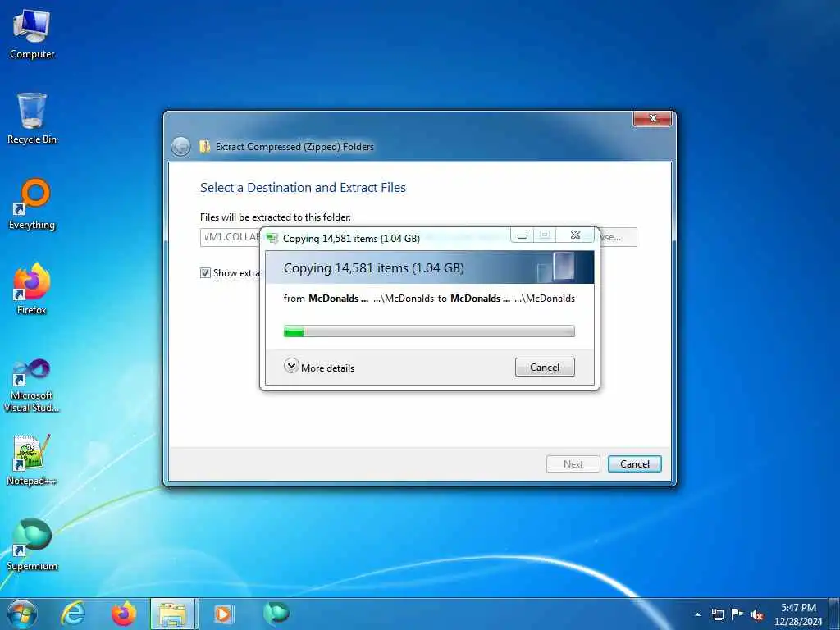Click the muted volume tray icon

tap(757, 614)
